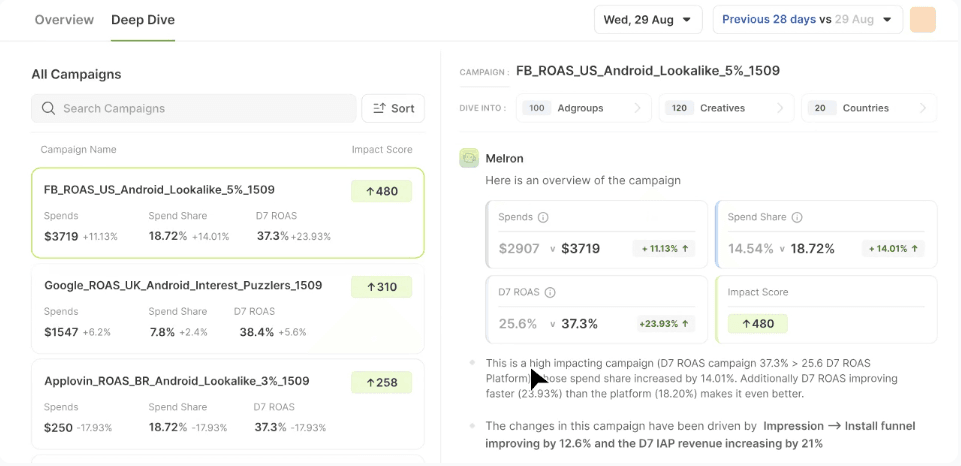Open the Applovin_ROAS_BR_Android_Lookalike_3%_1509 campaign
This screenshot has width=961, height=466.
(x=177, y=381)
